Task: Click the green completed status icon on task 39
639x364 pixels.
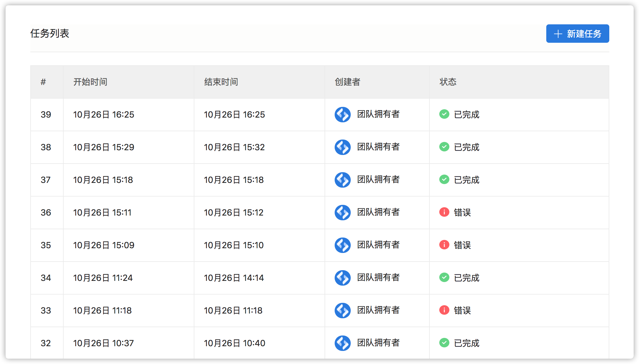Action: pyautogui.click(x=444, y=115)
